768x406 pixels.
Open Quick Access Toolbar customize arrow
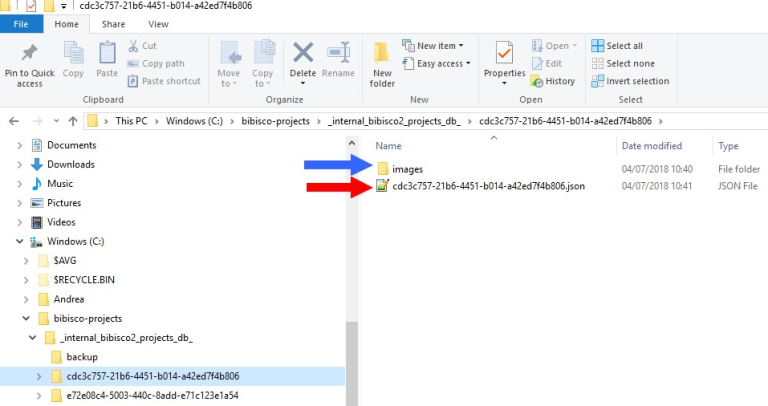click(64, 6)
